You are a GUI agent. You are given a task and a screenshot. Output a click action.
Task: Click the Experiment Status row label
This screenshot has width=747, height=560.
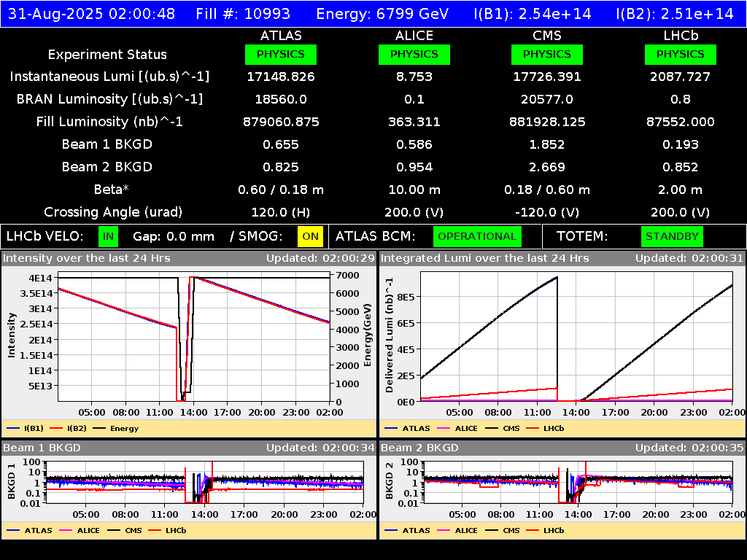tap(107, 55)
